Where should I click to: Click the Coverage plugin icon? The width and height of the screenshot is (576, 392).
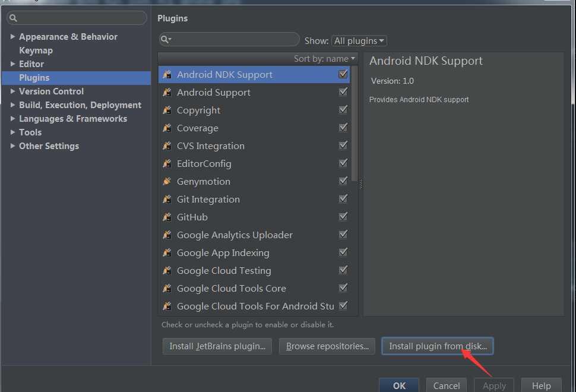coord(167,128)
